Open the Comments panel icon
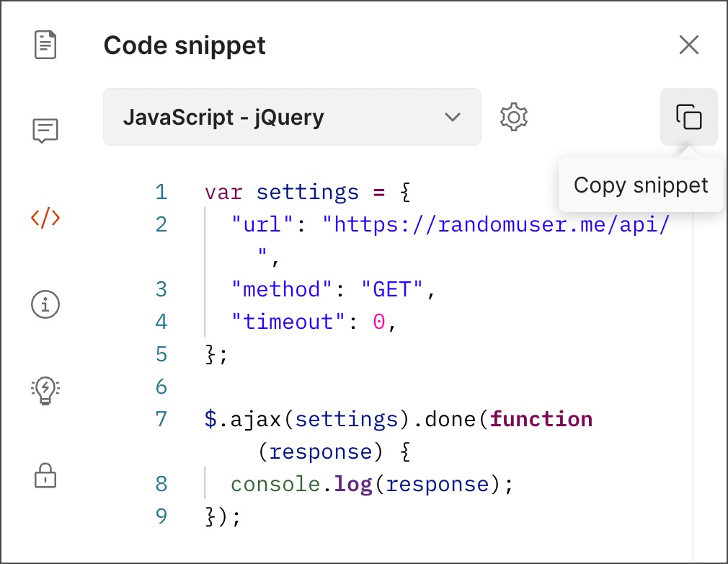728x564 pixels. coord(45,131)
